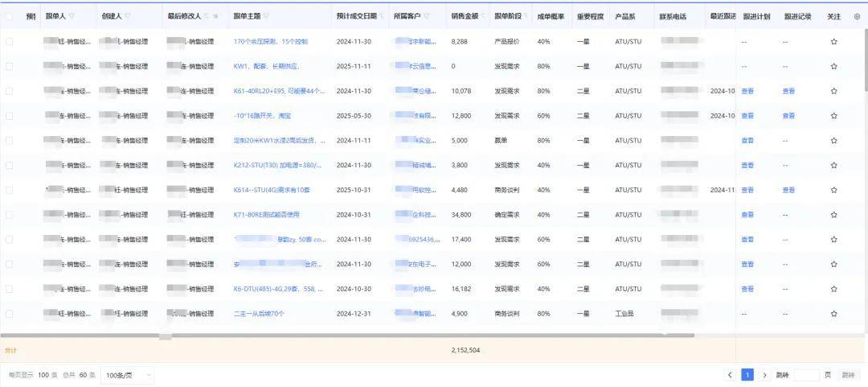Click the column settings gear icon
The image size is (868, 387).
click(x=856, y=16)
